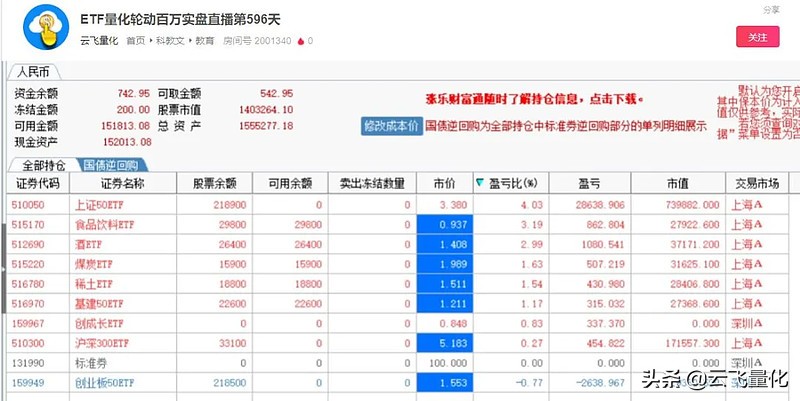Select the 创成长ETF row name

point(99,323)
